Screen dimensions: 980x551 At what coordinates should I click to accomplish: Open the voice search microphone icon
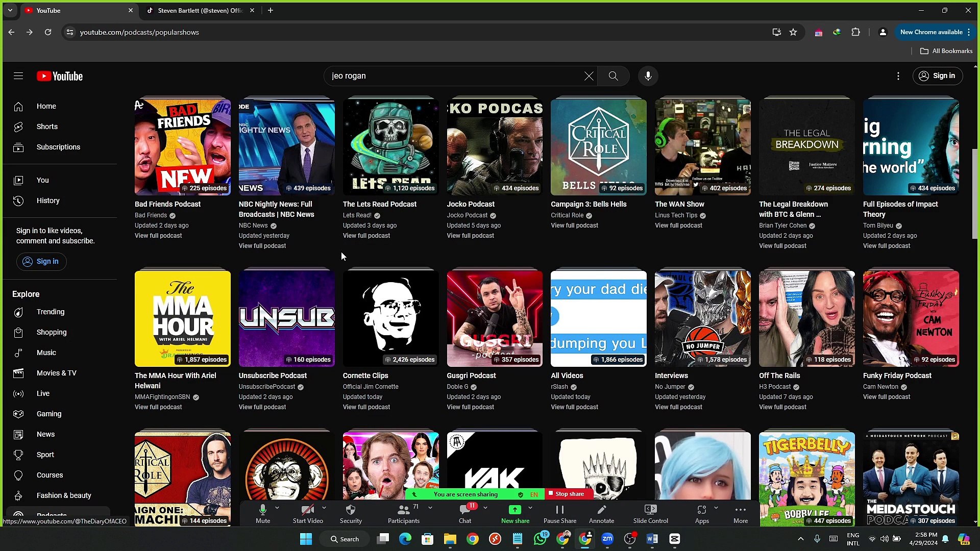tap(648, 76)
